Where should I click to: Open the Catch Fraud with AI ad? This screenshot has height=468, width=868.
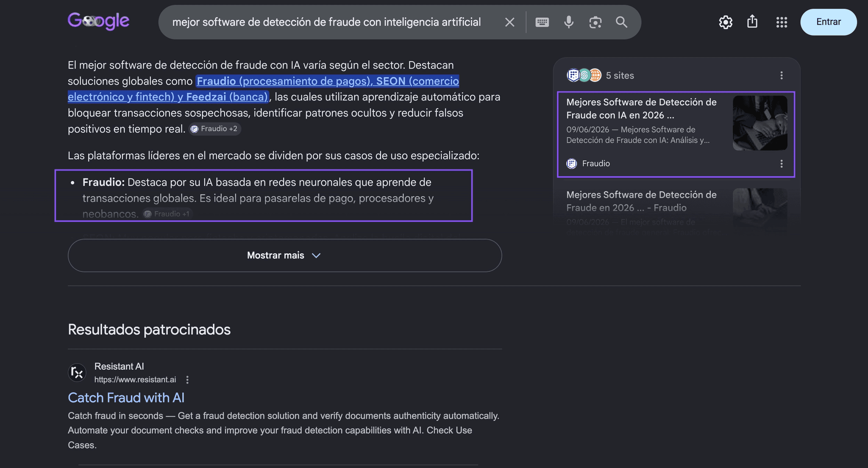[x=126, y=398]
